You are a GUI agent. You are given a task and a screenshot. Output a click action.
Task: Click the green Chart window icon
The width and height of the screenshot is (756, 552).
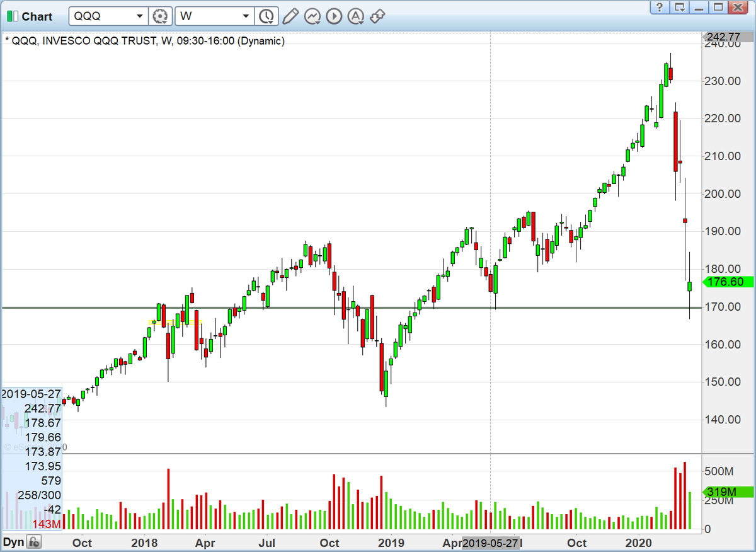12,16
